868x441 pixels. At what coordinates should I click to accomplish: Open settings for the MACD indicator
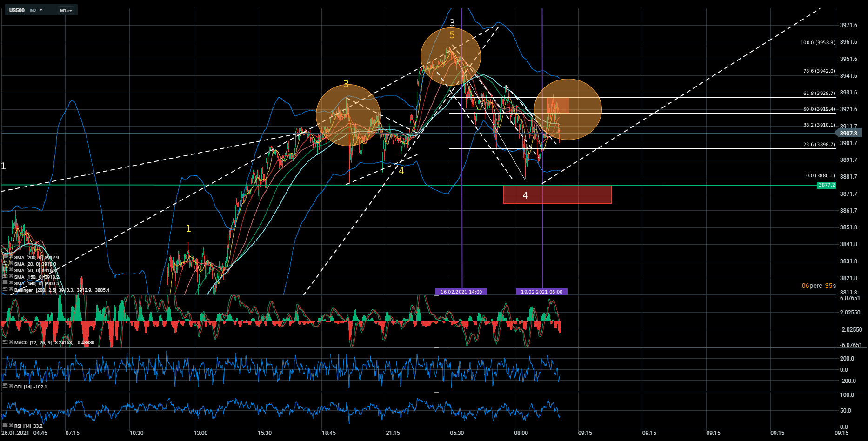coord(5,342)
